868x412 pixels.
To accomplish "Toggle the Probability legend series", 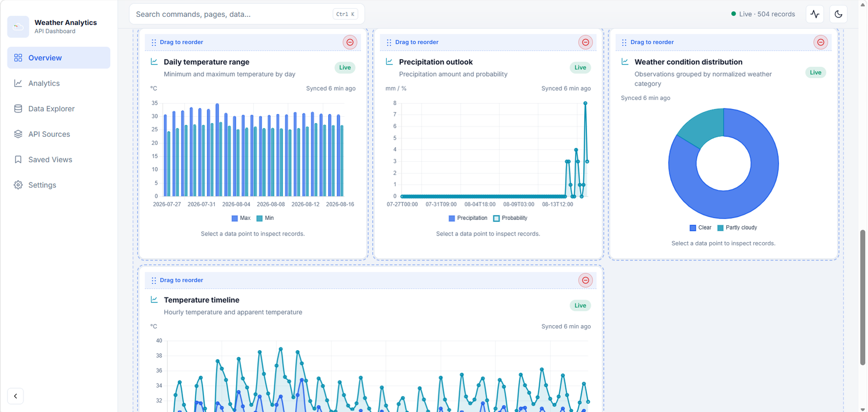I will pyautogui.click(x=510, y=218).
